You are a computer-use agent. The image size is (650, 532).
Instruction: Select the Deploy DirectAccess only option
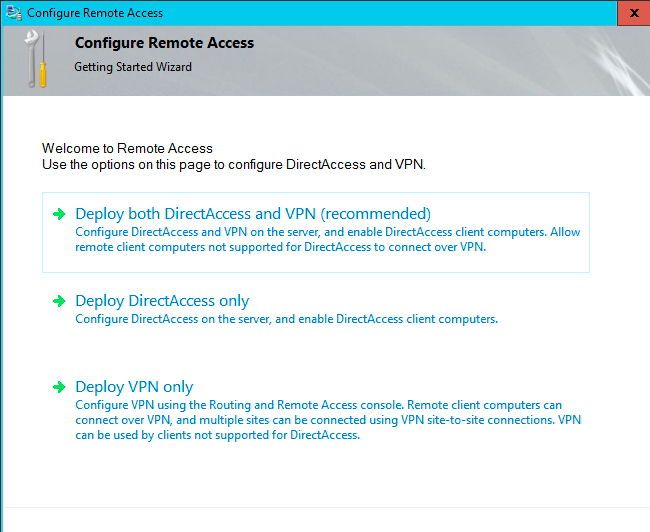(162, 301)
